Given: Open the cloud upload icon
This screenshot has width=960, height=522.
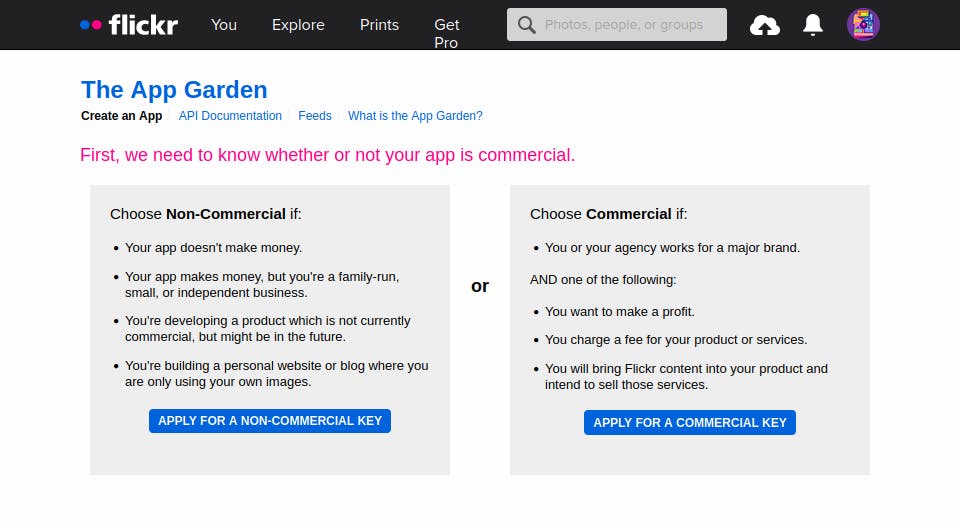Looking at the screenshot, I should (765, 25).
